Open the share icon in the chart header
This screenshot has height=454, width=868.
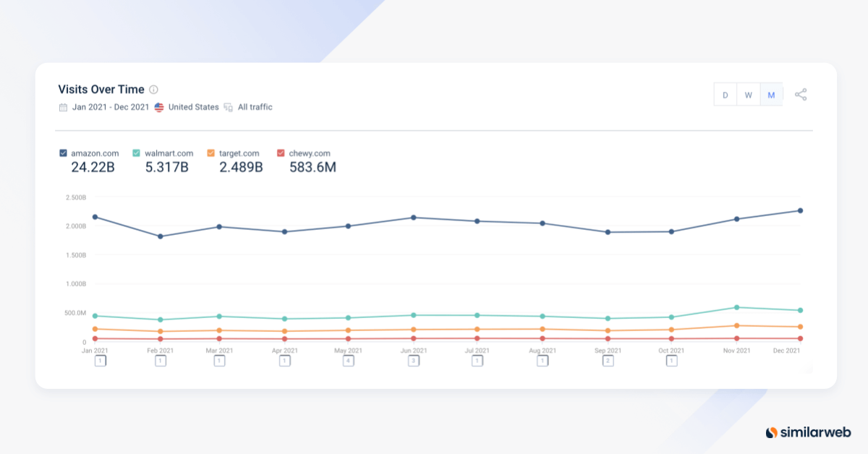click(x=801, y=95)
